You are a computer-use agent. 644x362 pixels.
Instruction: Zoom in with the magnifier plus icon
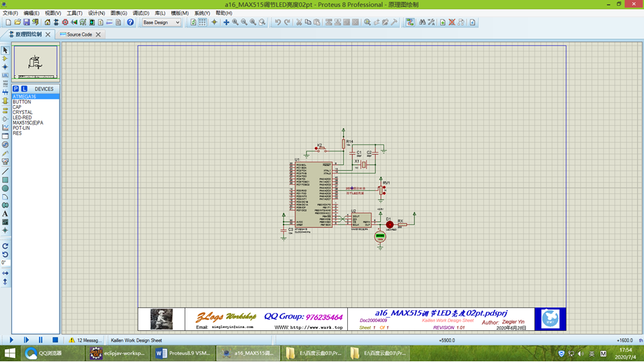tap(235, 22)
